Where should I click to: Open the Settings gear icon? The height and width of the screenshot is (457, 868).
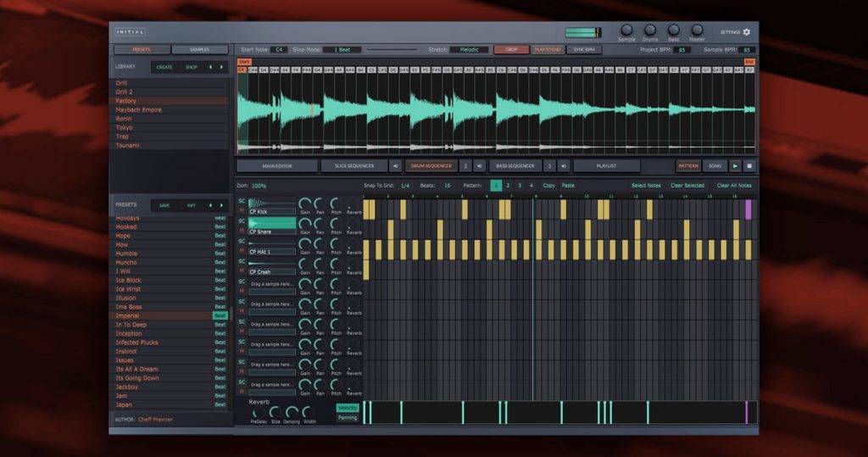click(x=746, y=32)
